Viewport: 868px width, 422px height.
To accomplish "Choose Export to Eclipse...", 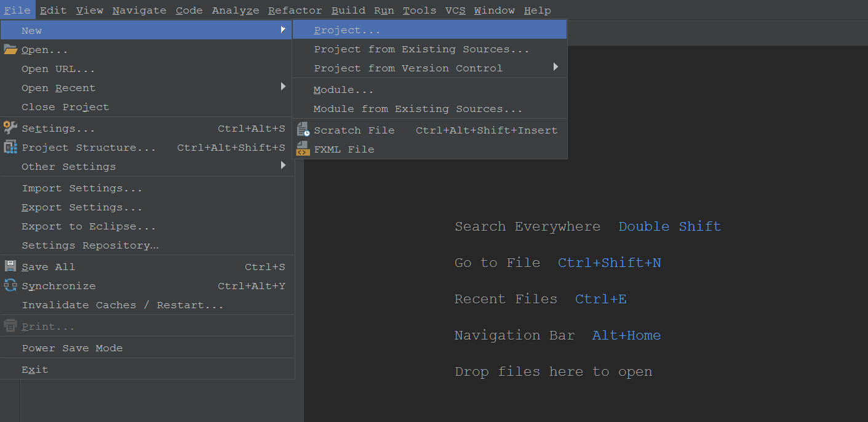I will click(x=146, y=226).
